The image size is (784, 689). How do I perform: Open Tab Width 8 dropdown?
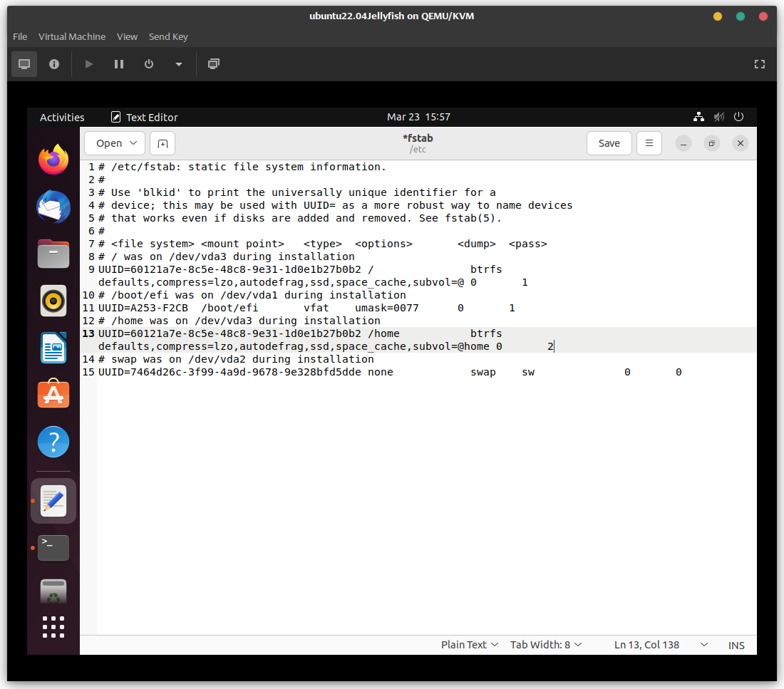tap(545, 645)
